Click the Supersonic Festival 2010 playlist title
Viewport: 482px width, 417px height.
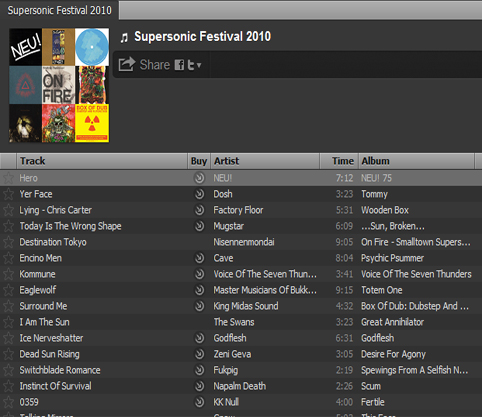202,37
